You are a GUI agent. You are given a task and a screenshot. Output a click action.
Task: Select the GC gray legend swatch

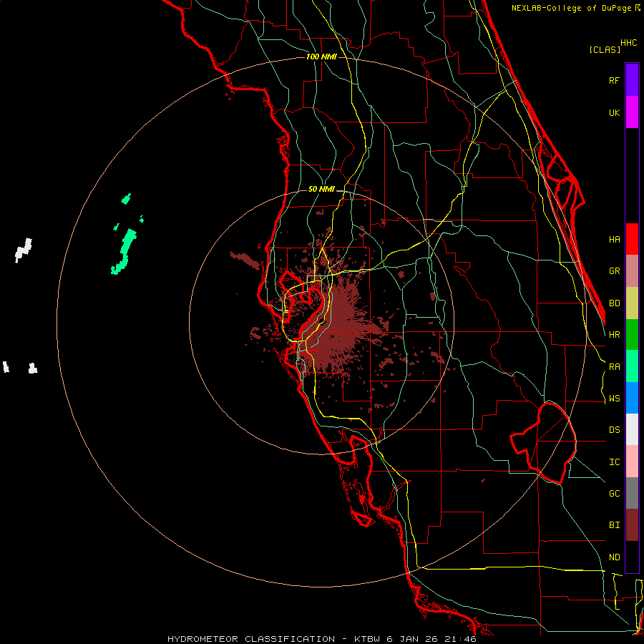pos(632,493)
